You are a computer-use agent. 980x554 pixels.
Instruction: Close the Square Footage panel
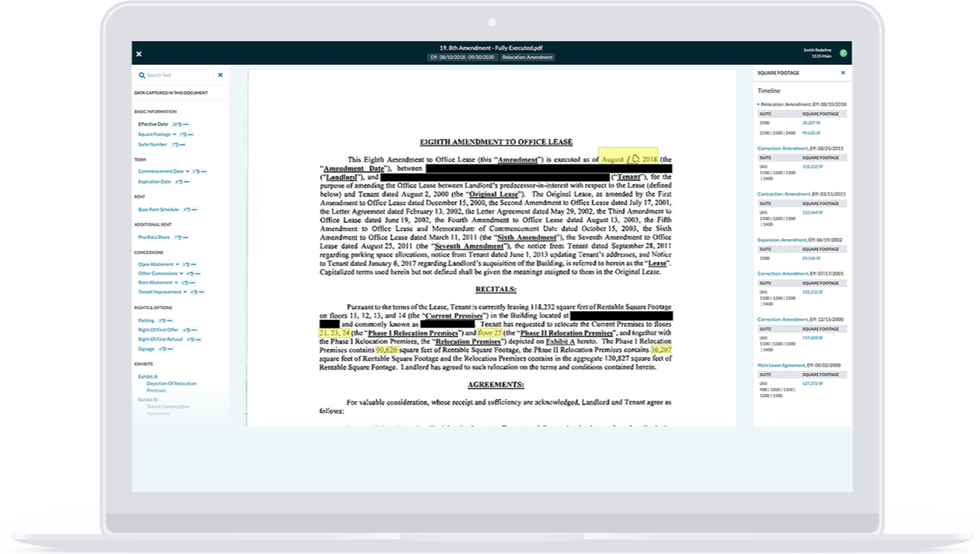(843, 73)
